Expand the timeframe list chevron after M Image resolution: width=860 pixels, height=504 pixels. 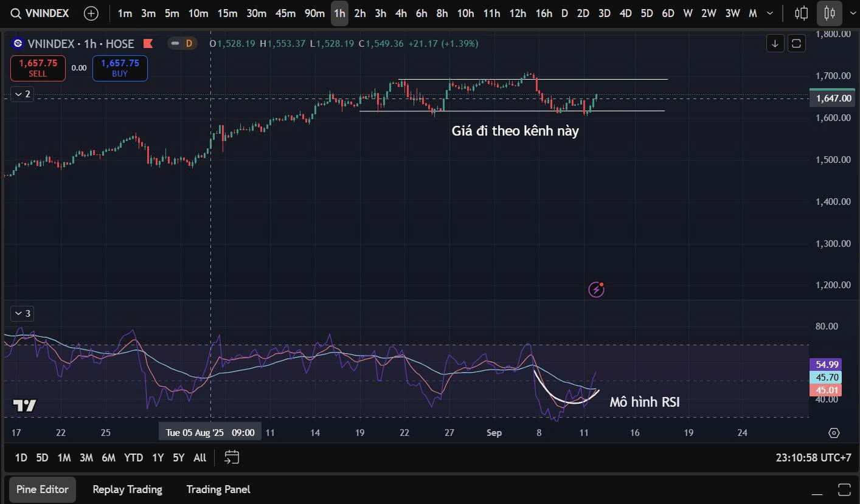[771, 13]
